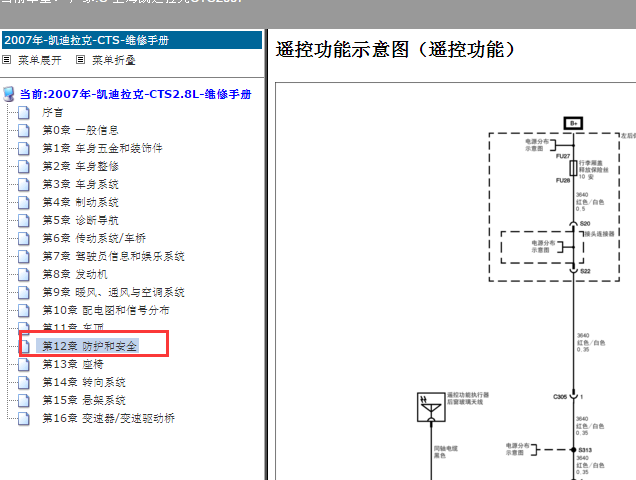Click the page icon beside 序言

(x=24, y=112)
